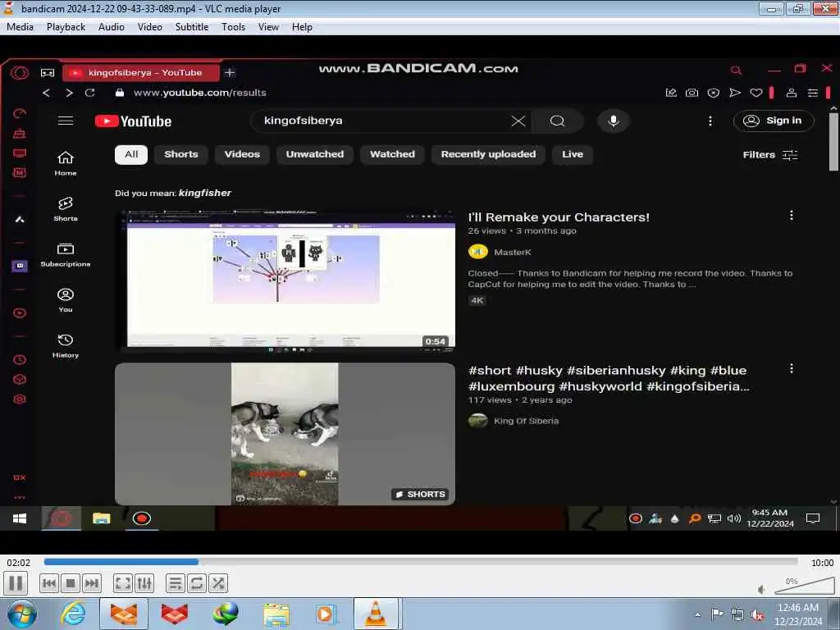Select the Live filter chip
The width and height of the screenshot is (840, 630).
pyautogui.click(x=573, y=154)
